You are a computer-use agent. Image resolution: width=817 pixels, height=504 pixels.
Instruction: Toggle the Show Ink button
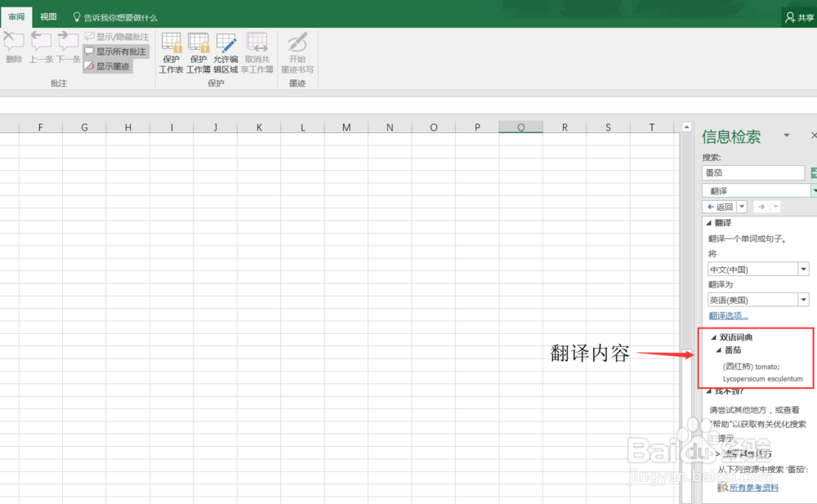pyautogui.click(x=107, y=66)
